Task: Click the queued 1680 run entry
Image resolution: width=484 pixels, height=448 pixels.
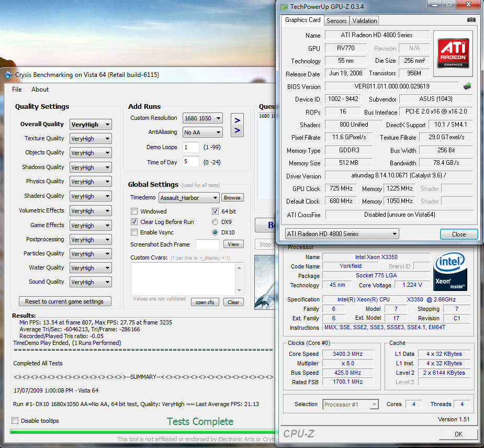Action: 267,116
